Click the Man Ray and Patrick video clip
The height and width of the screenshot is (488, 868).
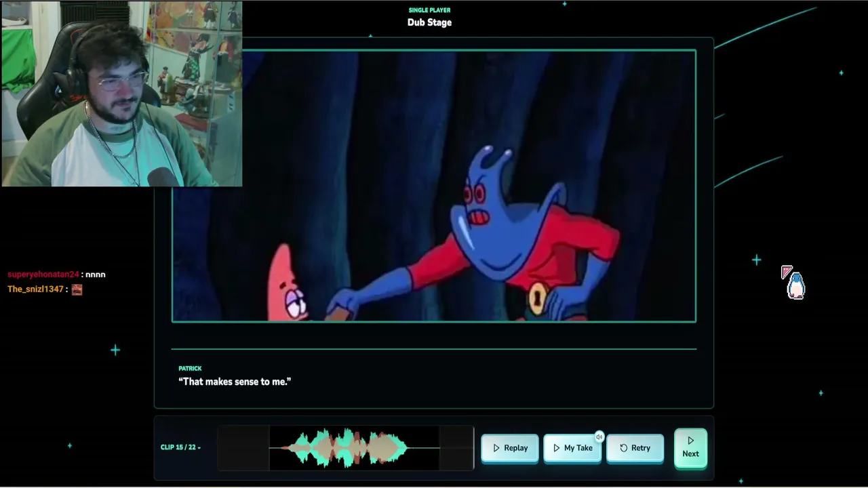(x=434, y=186)
